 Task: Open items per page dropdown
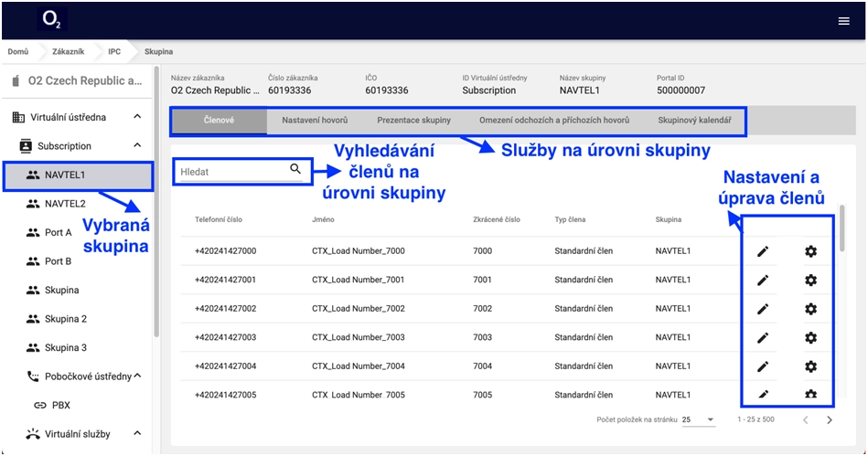699,420
